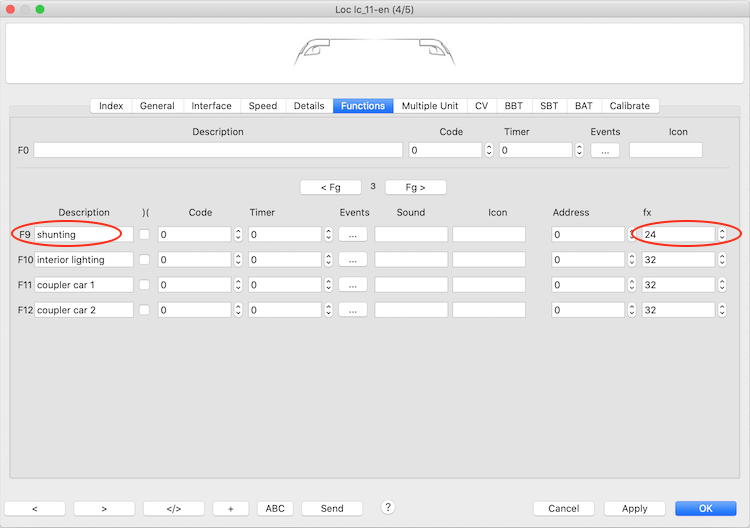Click the F0 Description text field

[x=218, y=150]
